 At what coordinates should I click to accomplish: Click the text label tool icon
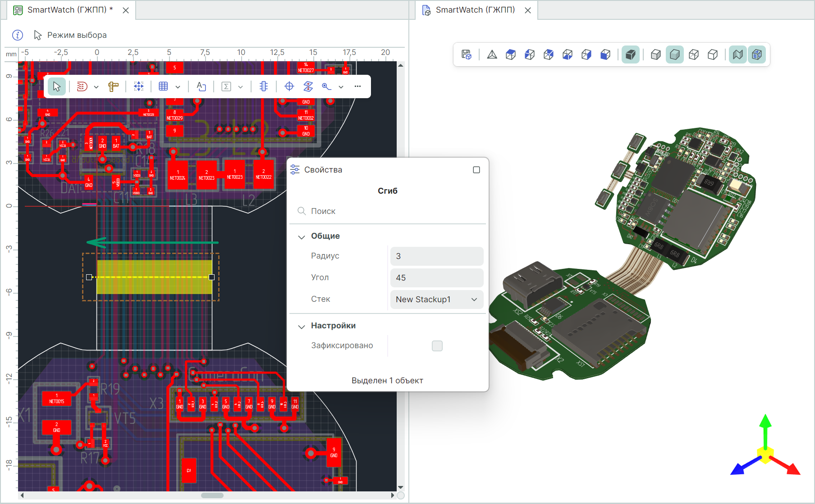pos(201,86)
